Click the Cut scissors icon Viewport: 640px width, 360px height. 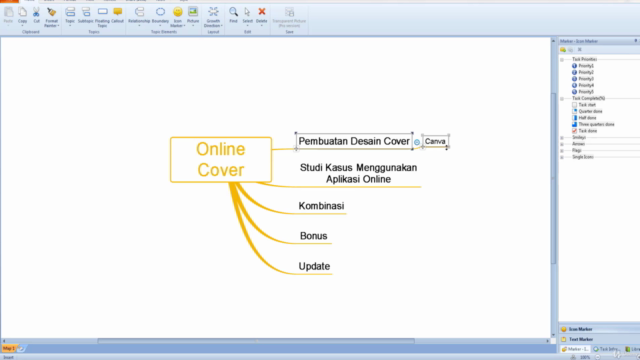[x=36, y=12]
